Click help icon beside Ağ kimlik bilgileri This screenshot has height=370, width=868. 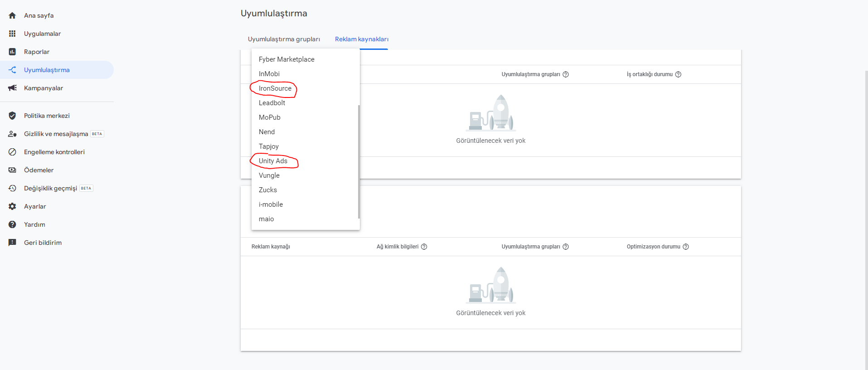point(424,247)
